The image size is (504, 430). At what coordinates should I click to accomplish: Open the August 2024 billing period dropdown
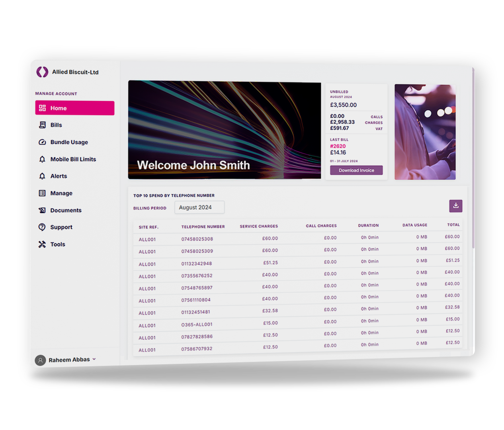tap(199, 207)
